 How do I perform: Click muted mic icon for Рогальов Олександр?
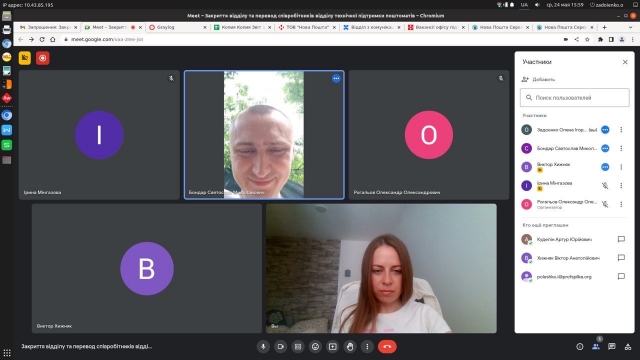pyautogui.click(x=605, y=204)
